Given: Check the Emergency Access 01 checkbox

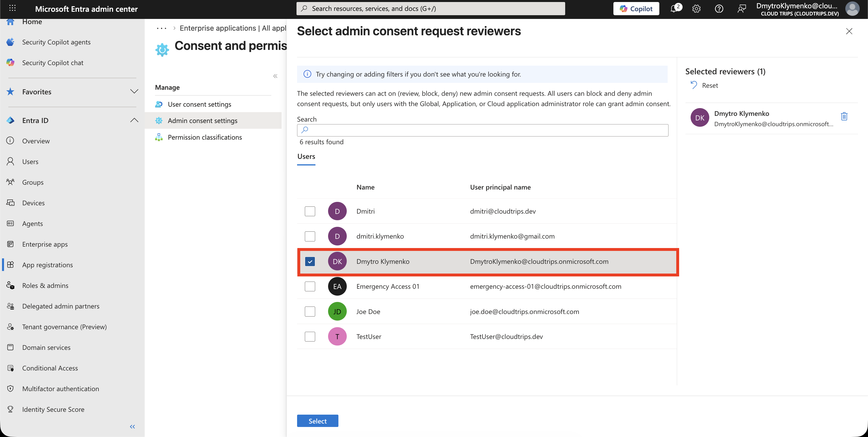Looking at the screenshot, I should [310, 286].
